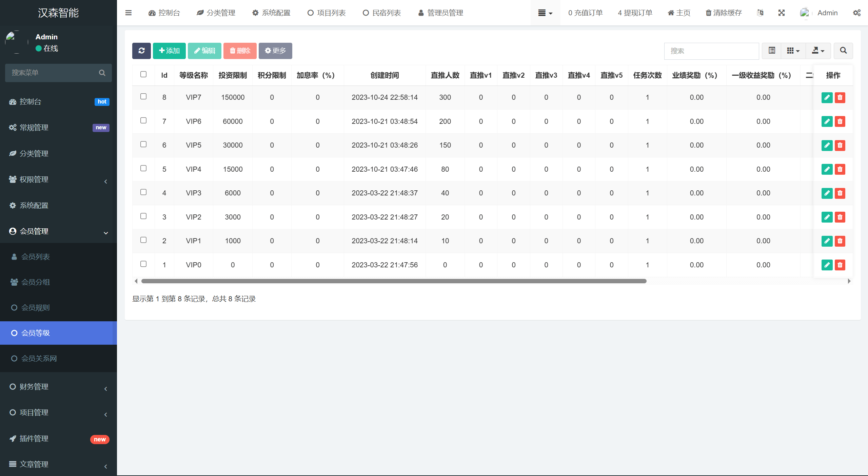Click the magnifier search button beside export
Image resolution: width=868 pixels, height=476 pixels.
click(843, 51)
